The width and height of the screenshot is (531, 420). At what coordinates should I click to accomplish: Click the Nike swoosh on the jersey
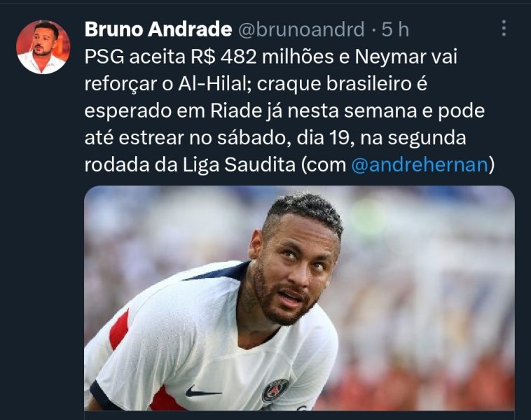click(202, 391)
